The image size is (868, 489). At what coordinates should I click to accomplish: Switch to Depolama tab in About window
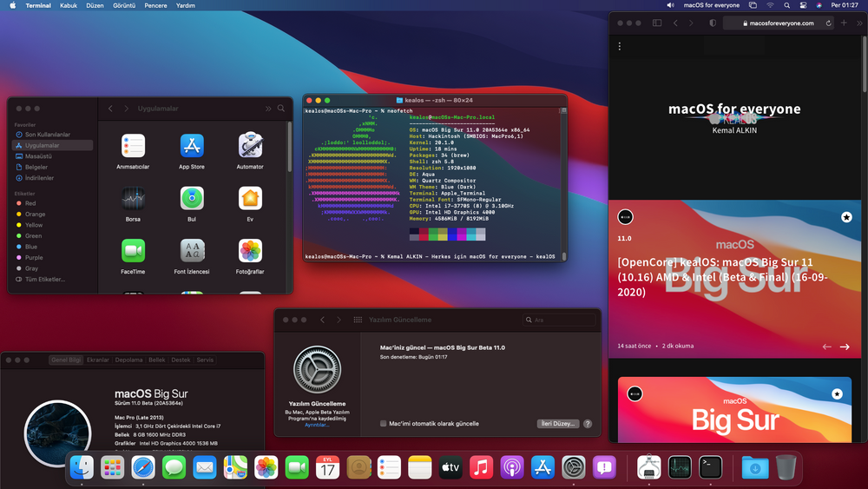pyautogui.click(x=129, y=360)
